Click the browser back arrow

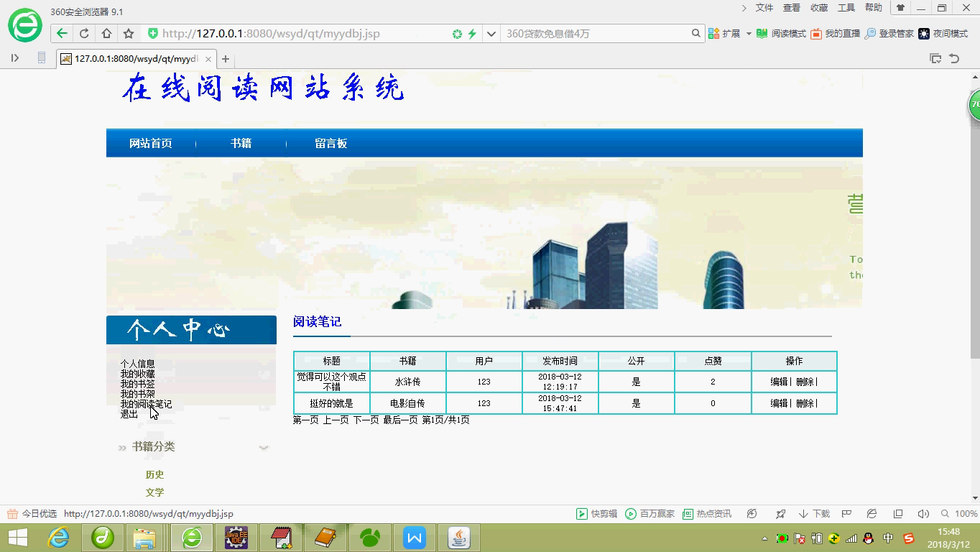(62, 33)
